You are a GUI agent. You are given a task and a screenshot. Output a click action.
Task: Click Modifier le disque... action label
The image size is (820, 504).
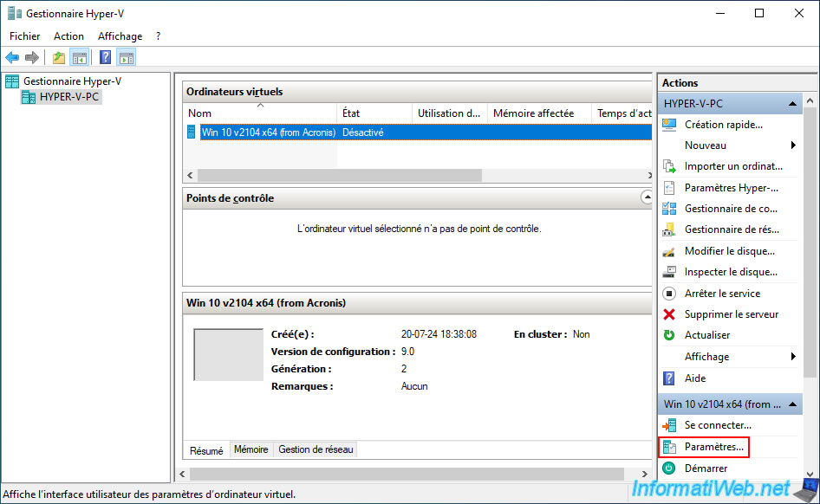pos(730,251)
